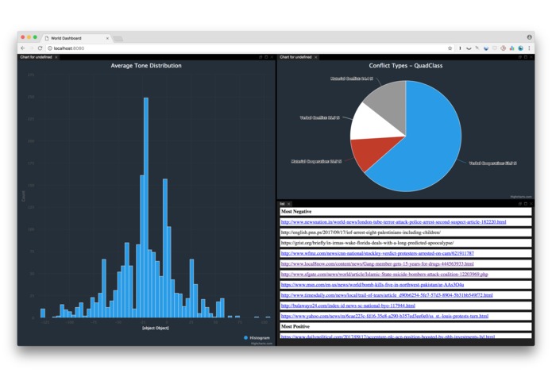The image size is (552, 392).
Task: Open the sfgate.com Islamic State bombers link
Action: point(384,275)
